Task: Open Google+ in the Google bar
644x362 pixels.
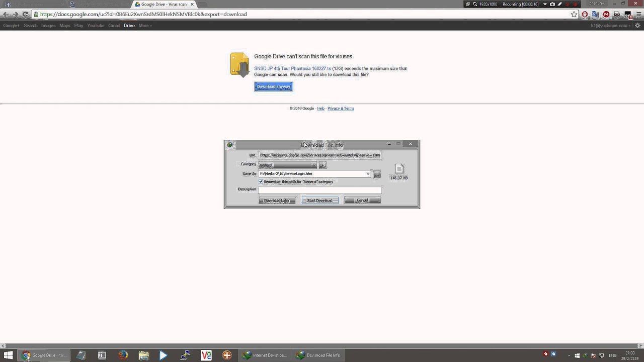Action: tap(11, 26)
